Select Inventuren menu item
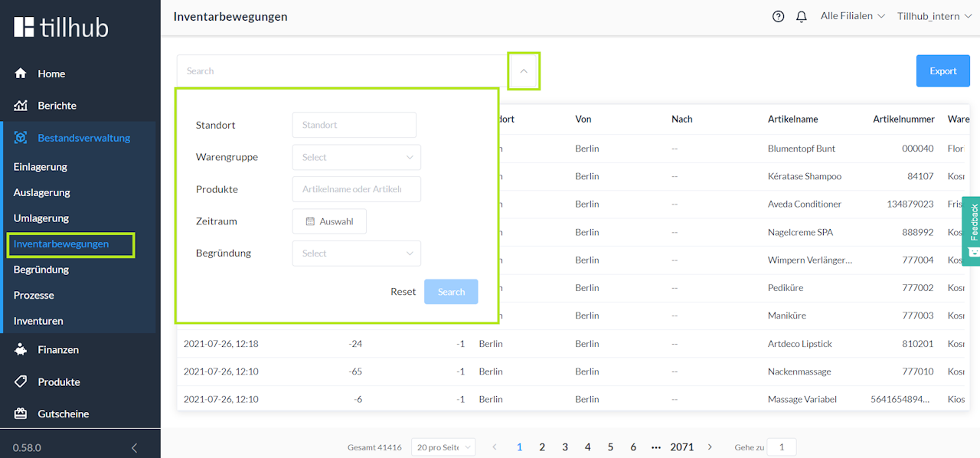This screenshot has height=458, width=980. [x=38, y=321]
